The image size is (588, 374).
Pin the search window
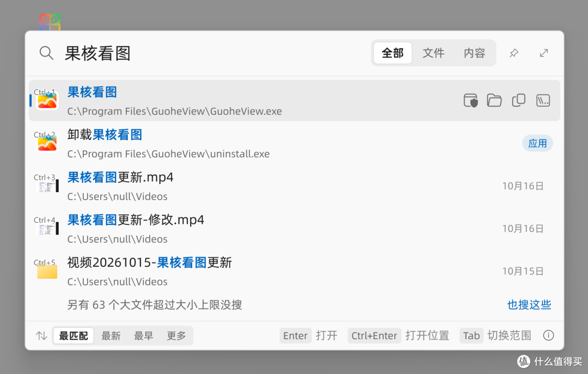(514, 53)
